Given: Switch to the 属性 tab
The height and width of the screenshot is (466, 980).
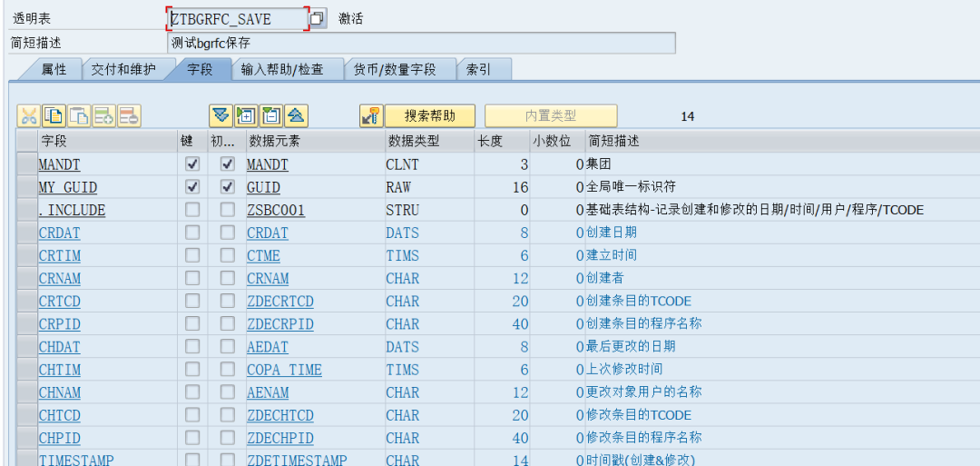Looking at the screenshot, I should pos(54,69).
